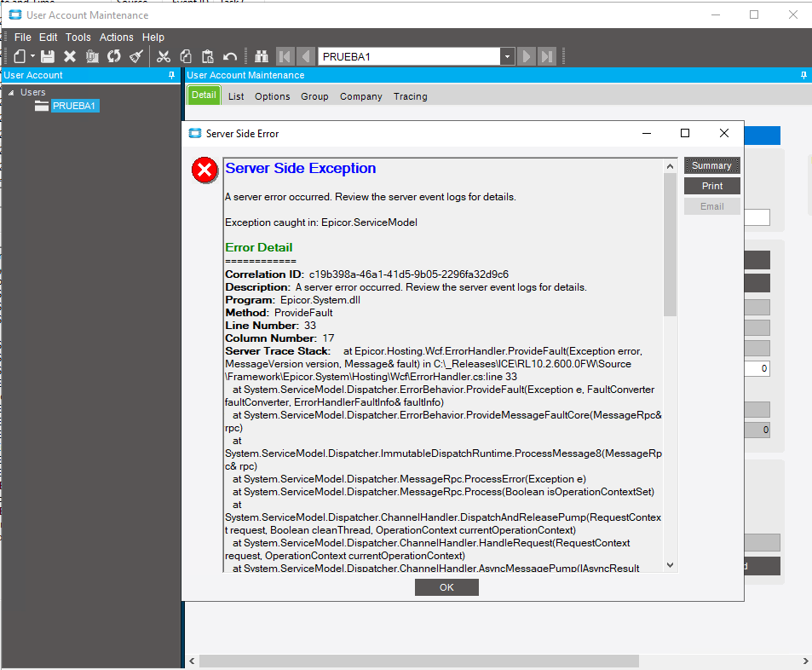Switch to the Tracing tab
Viewport: 812px width, 670px height.
tap(411, 96)
